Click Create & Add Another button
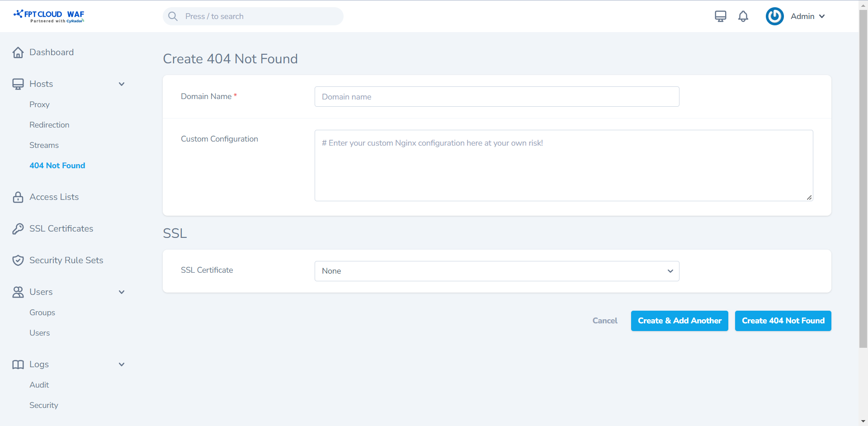868x426 pixels. [x=679, y=321]
